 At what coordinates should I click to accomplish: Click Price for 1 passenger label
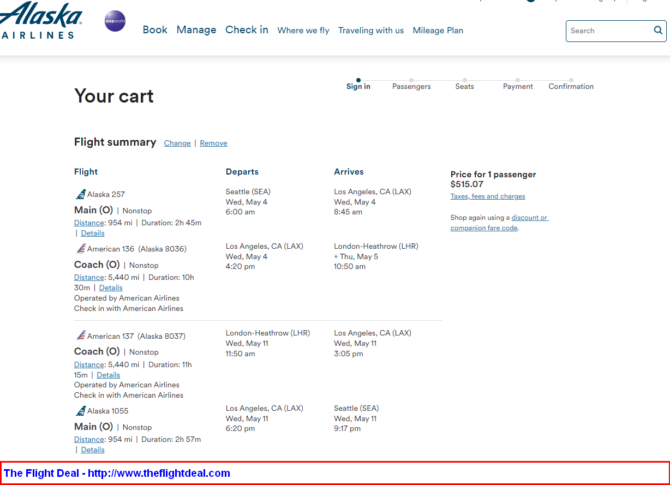[x=493, y=174]
